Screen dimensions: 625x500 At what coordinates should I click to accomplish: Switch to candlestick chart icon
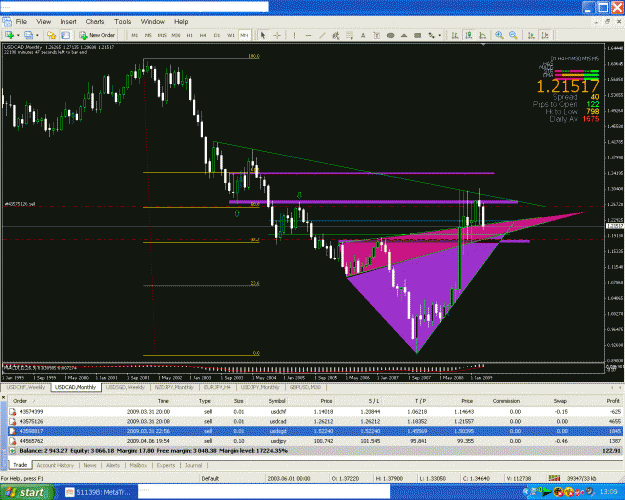[x=469, y=35]
